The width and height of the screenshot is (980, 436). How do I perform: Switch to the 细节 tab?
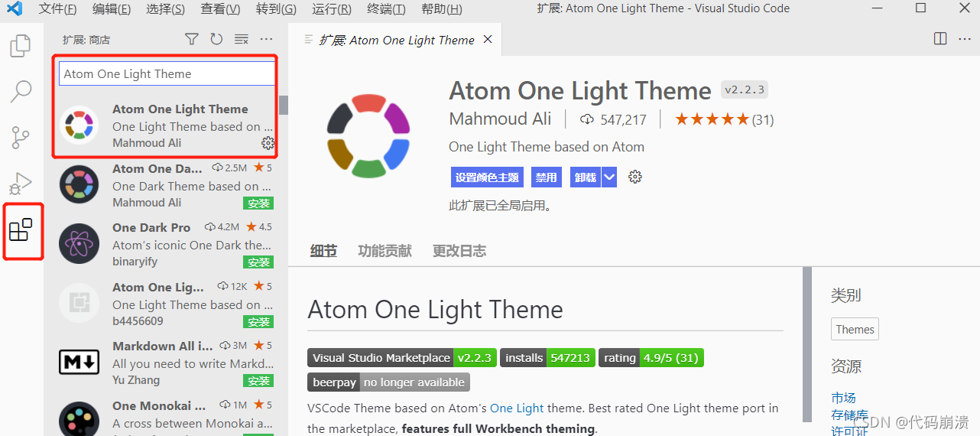pyautogui.click(x=323, y=251)
